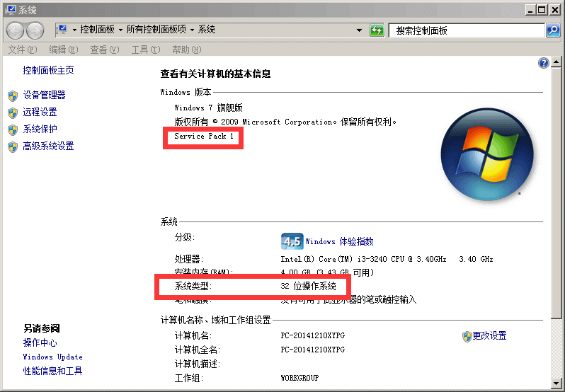This screenshot has height=392, width=565.
Task: Open Windows 体验指数 link
Action: pos(339,241)
